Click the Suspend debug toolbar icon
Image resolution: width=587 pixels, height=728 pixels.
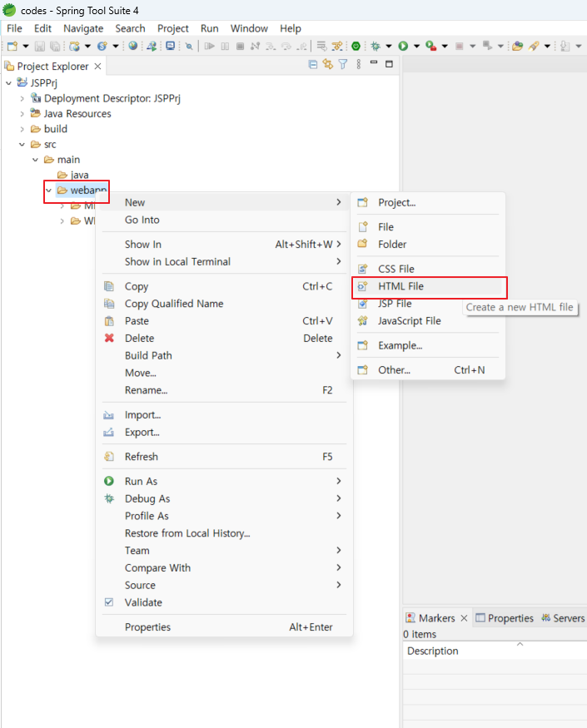225,46
